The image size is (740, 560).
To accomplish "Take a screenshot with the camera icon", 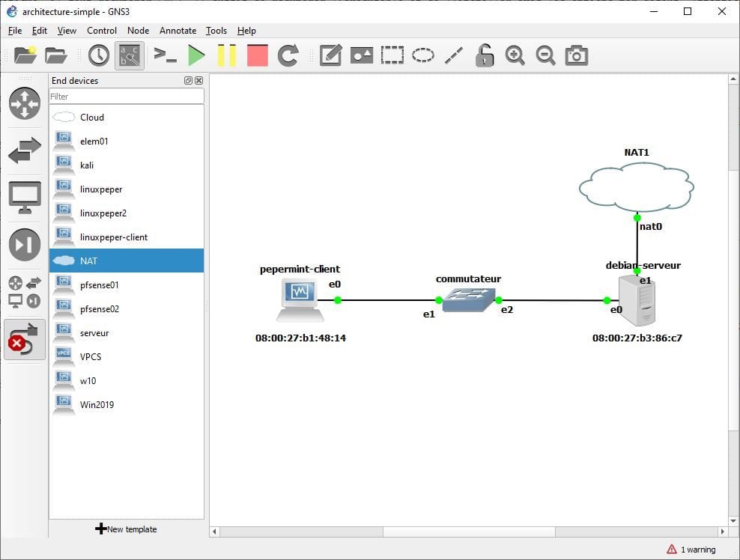I will (x=576, y=55).
